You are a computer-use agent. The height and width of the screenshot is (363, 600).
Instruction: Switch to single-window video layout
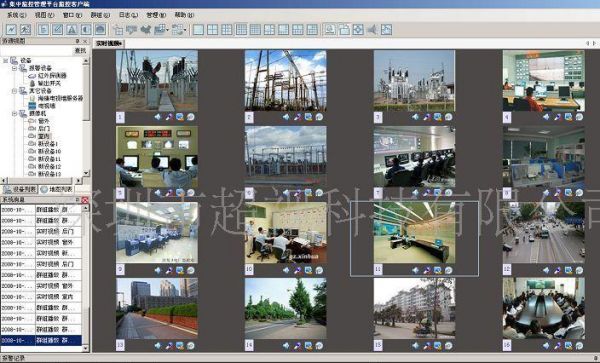pyautogui.click(x=198, y=29)
